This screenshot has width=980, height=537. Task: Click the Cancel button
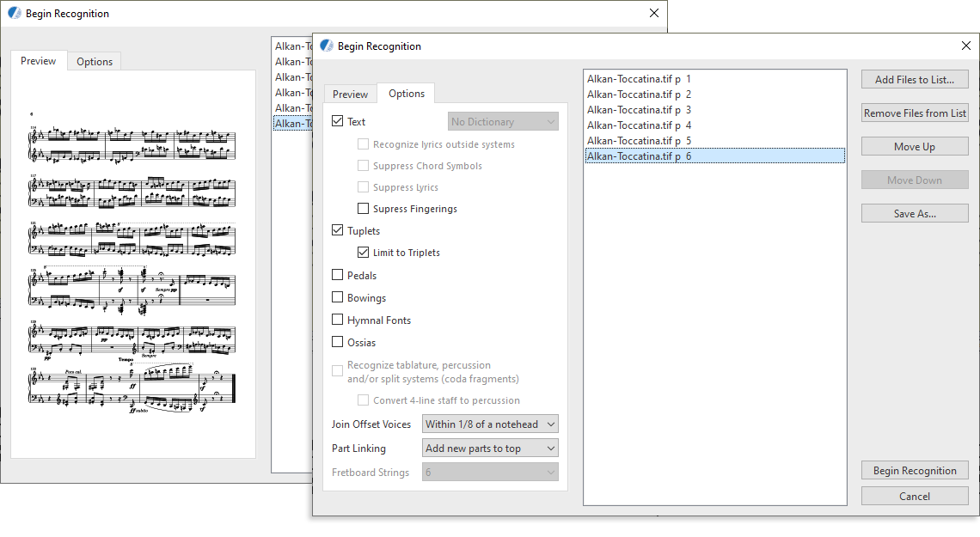click(x=915, y=497)
